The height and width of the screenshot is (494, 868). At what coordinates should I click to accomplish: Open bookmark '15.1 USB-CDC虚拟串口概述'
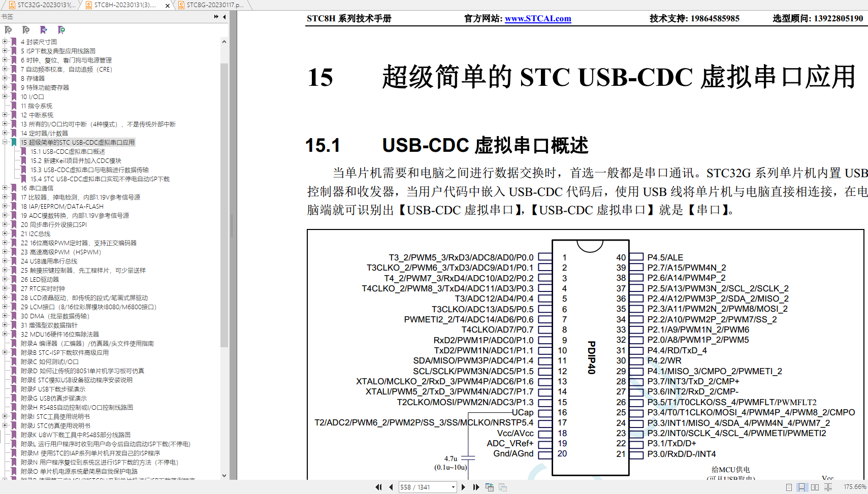(68, 151)
